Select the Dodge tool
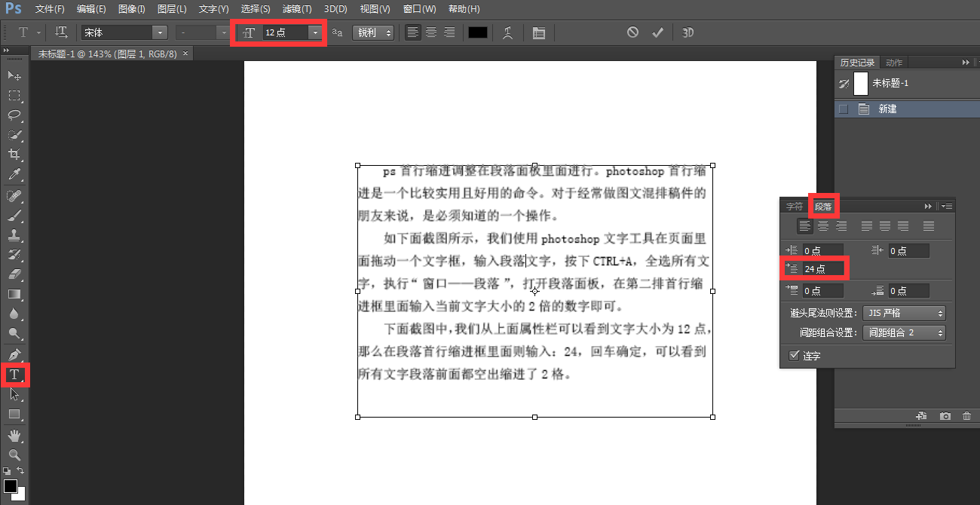The width and height of the screenshot is (980, 505). click(14, 333)
